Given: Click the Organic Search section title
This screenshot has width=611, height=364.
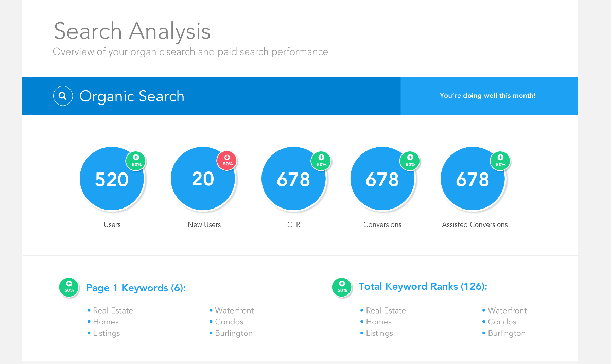Looking at the screenshot, I should tap(132, 96).
